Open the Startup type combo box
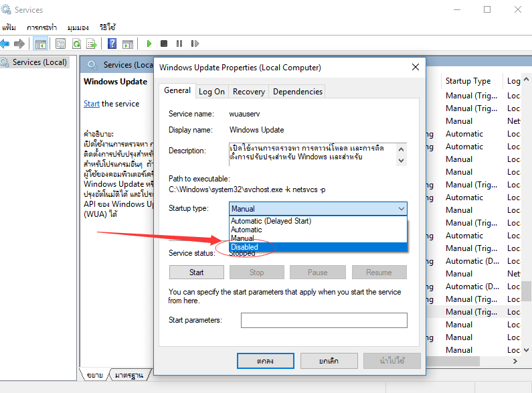 pyautogui.click(x=318, y=208)
